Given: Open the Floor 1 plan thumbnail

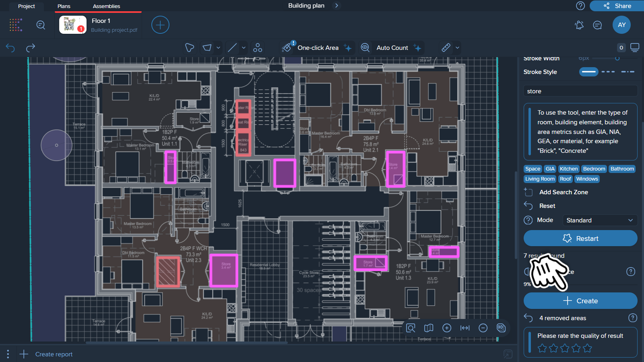Looking at the screenshot, I should (73, 25).
